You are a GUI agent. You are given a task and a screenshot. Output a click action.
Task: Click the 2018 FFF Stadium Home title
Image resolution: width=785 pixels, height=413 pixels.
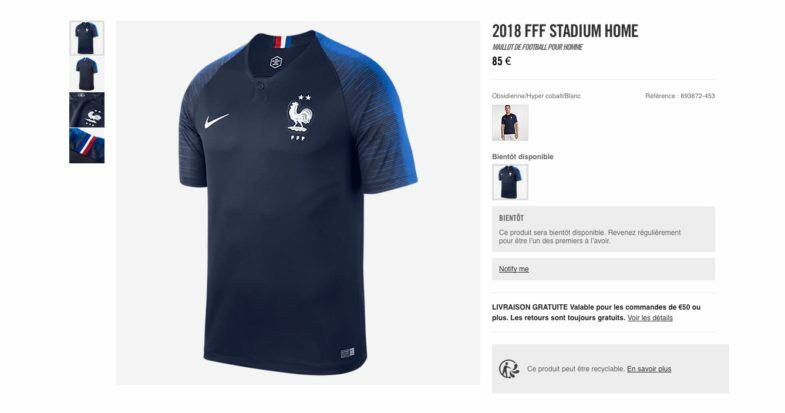[x=565, y=31]
